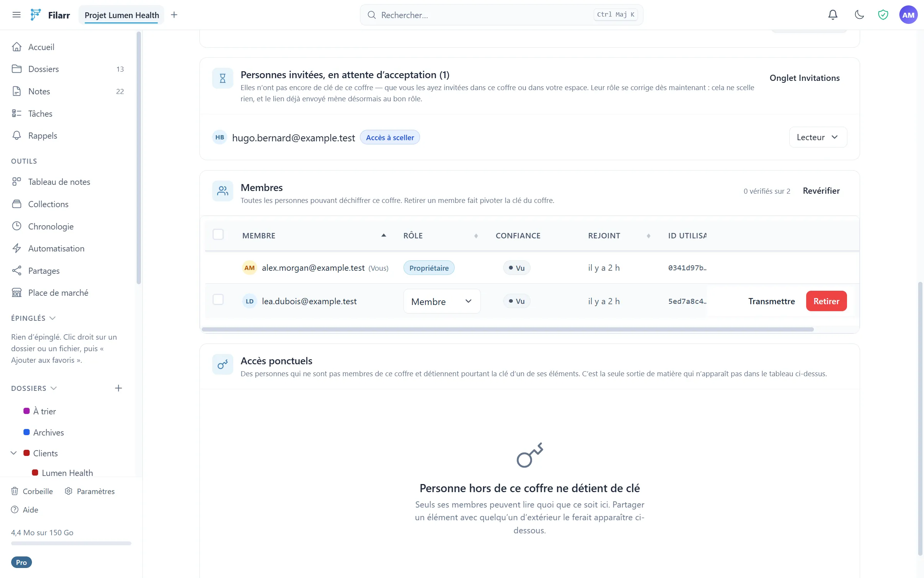Click the Archives blue color swatch

tap(27, 432)
